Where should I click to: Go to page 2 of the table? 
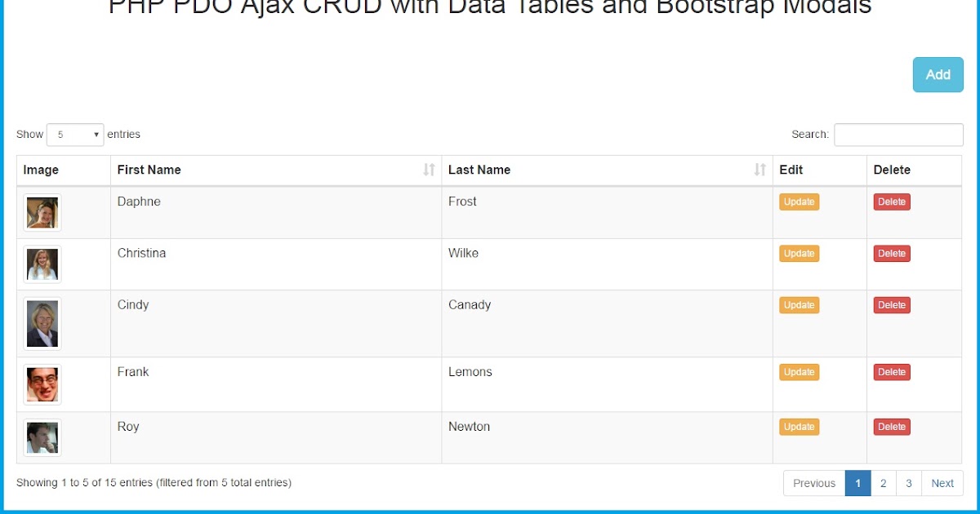pos(883,483)
